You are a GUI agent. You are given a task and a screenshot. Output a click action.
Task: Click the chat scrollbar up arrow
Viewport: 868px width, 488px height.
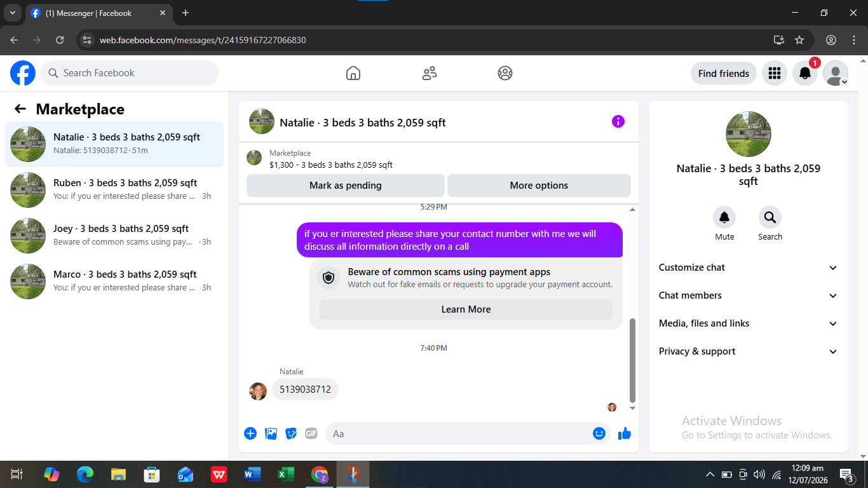coord(632,210)
